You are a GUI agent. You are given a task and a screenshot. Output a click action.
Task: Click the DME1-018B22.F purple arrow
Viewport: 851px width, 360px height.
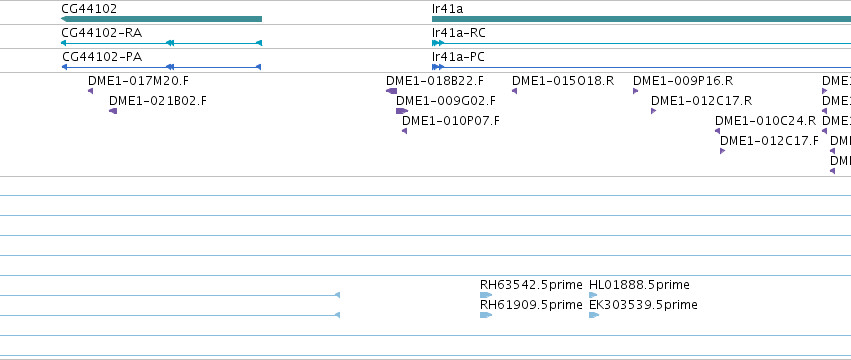pyautogui.click(x=391, y=91)
